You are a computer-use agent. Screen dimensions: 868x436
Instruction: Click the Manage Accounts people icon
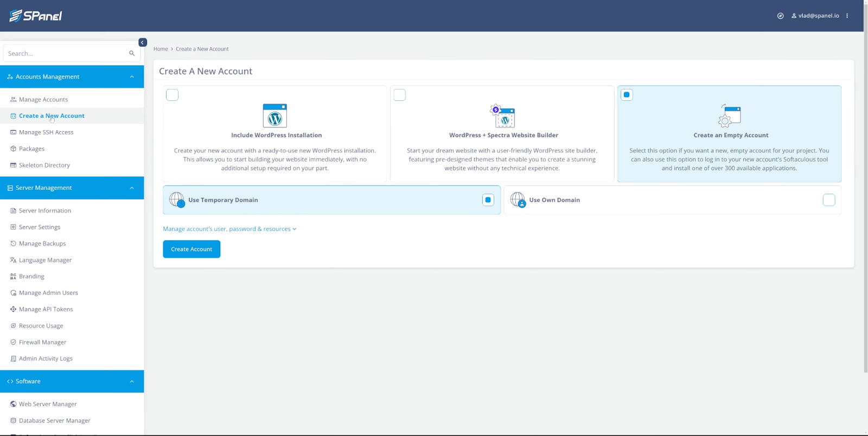pos(13,99)
